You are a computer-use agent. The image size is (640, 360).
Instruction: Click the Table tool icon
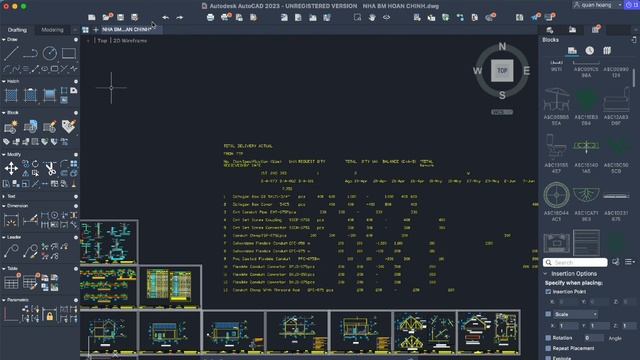(11, 282)
